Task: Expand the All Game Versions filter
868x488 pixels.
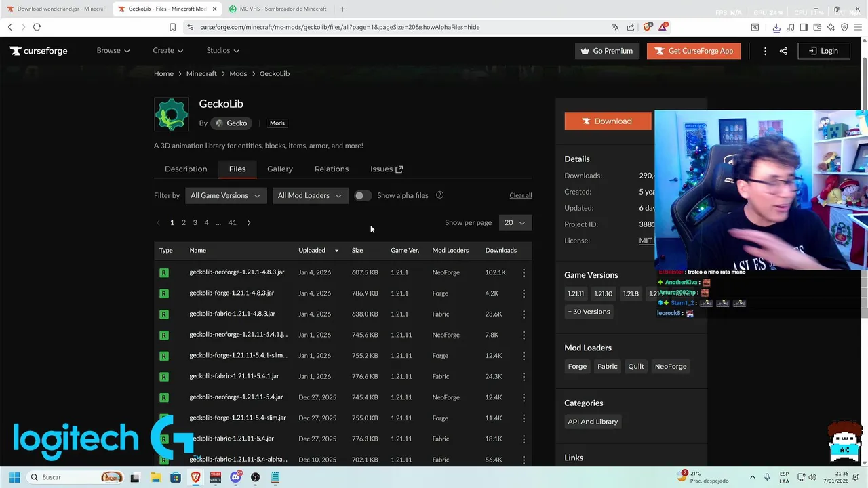Action: pos(226,195)
